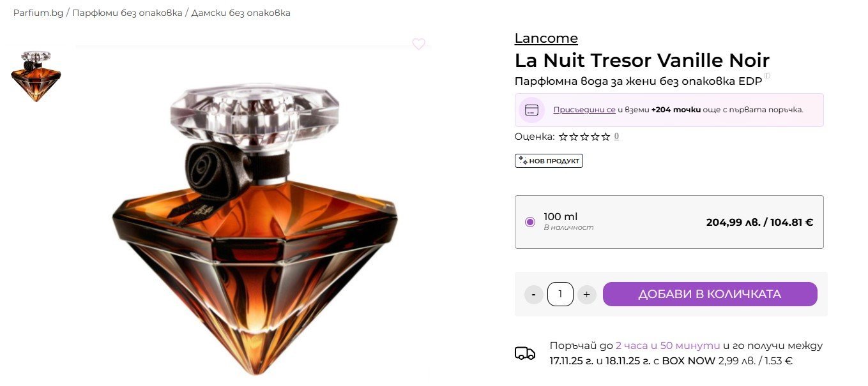Give a five-star rating using last star
868x386 pixels.
pyautogui.click(x=605, y=137)
